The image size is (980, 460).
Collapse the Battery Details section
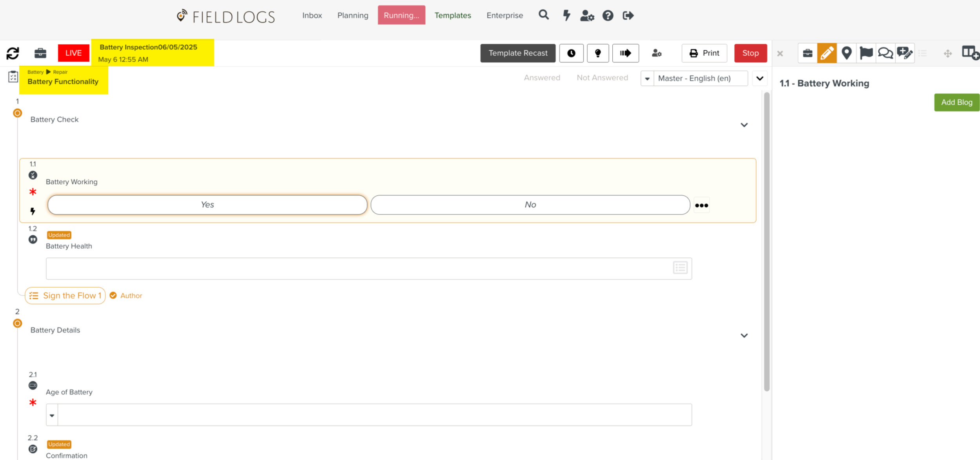(x=744, y=335)
